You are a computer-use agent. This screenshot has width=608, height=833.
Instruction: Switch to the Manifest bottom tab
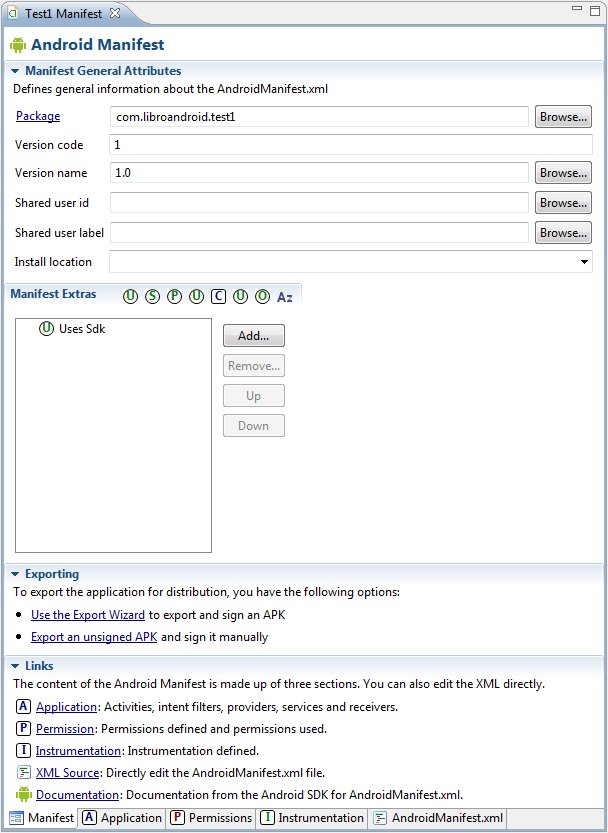[x=42, y=818]
